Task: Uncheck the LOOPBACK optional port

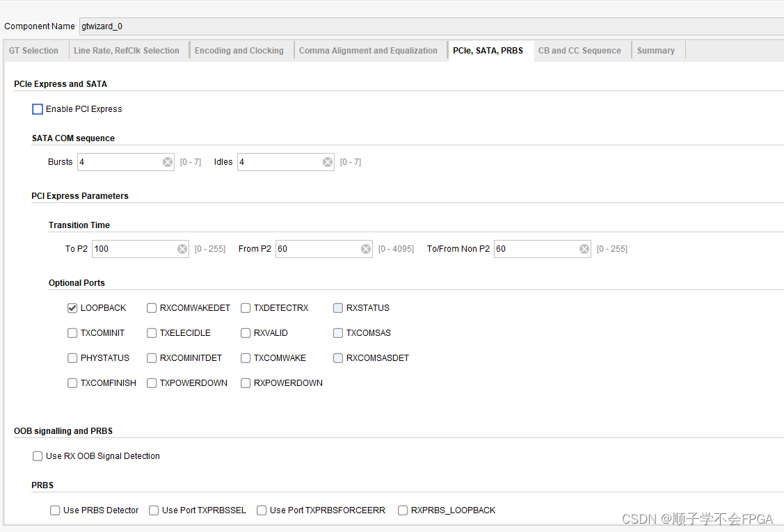Action: pyautogui.click(x=72, y=308)
